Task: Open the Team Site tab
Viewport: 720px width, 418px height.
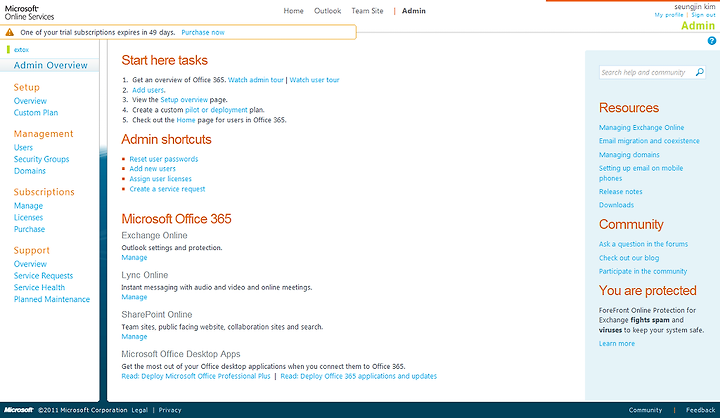Action: coord(367,11)
